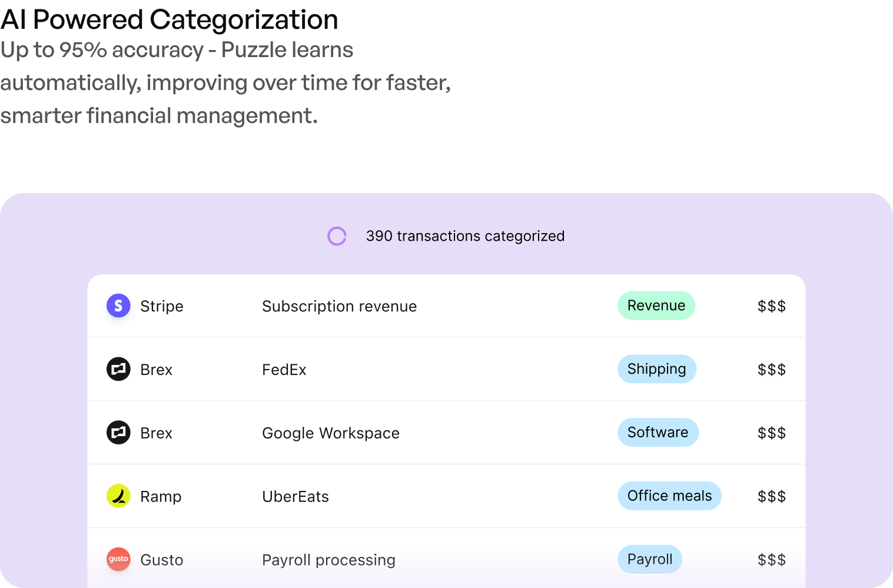Click "Subscription revenue" description
Viewport: 893px width, 588px height.
click(x=340, y=306)
